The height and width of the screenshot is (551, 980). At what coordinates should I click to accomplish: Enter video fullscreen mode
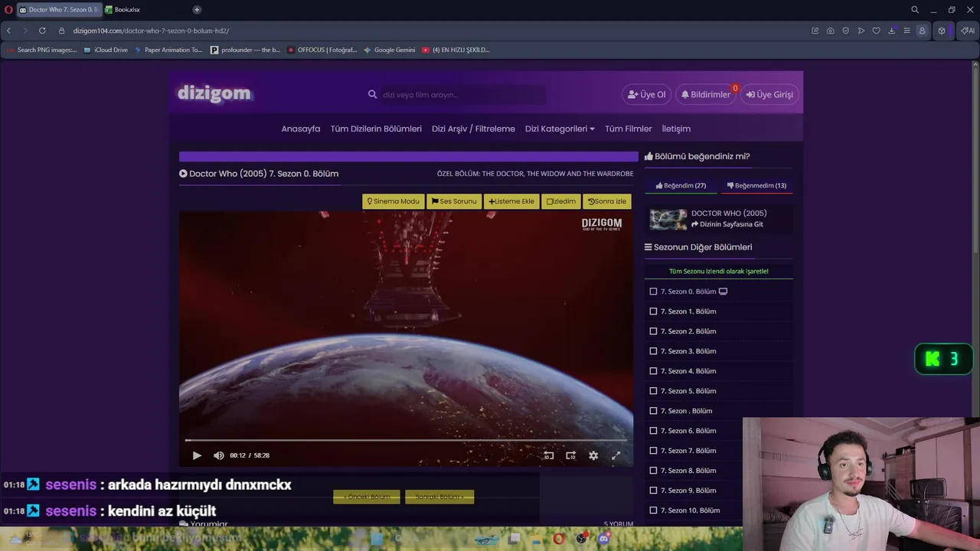tap(616, 455)
